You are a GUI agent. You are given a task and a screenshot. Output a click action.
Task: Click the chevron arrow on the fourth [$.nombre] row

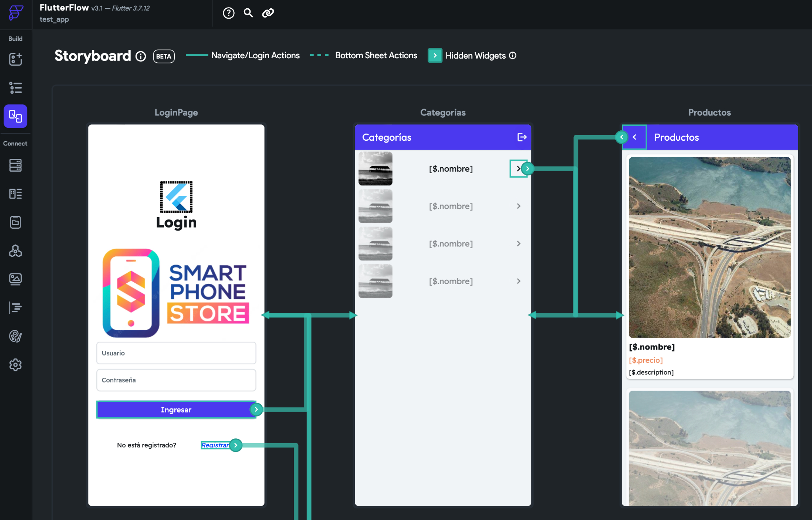[x=519, y=281]
